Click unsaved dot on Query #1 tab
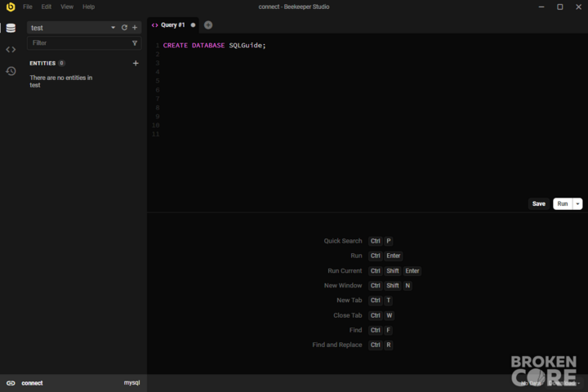 (193, 25)
